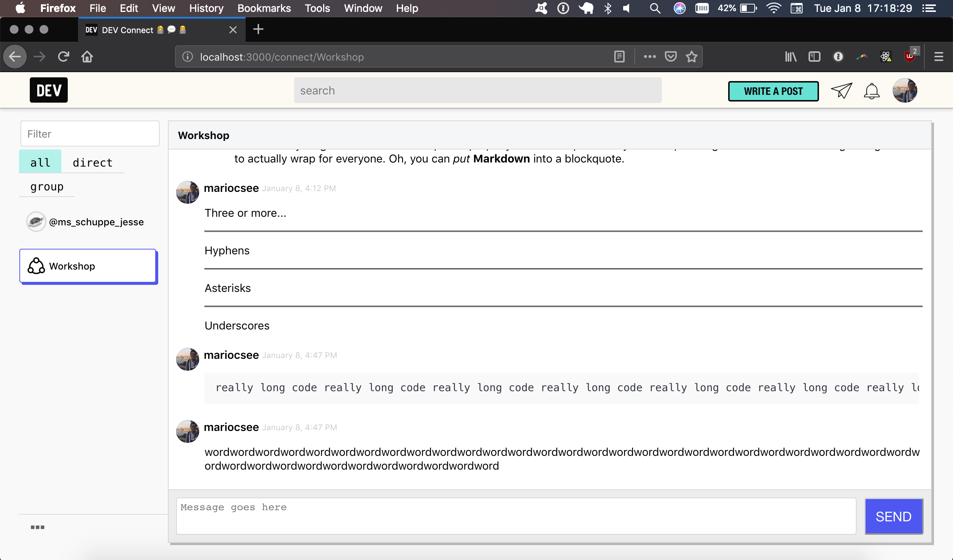
Task: Open Connect via paper plane icon
Action: tap(841, 91)
